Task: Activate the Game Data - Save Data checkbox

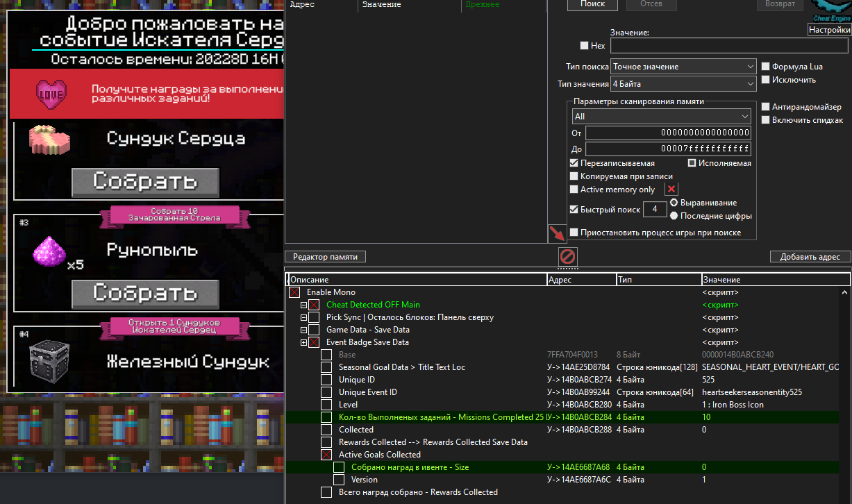Action: [x=314, y=330]
